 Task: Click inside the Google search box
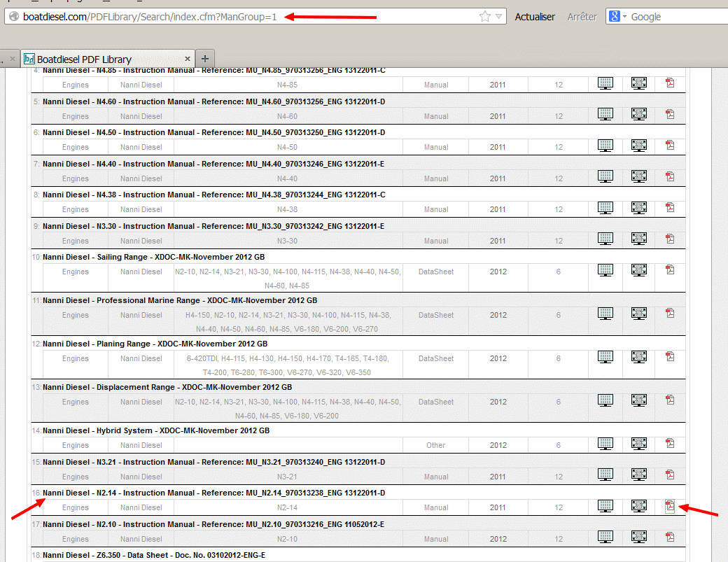pyautogui.click(x=675, y=17)
